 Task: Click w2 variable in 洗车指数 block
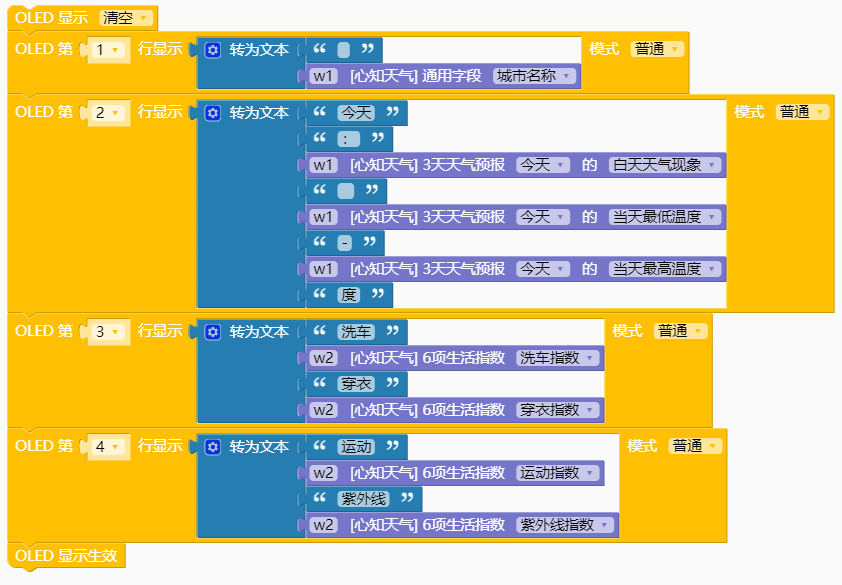click(x=323, y=358)
